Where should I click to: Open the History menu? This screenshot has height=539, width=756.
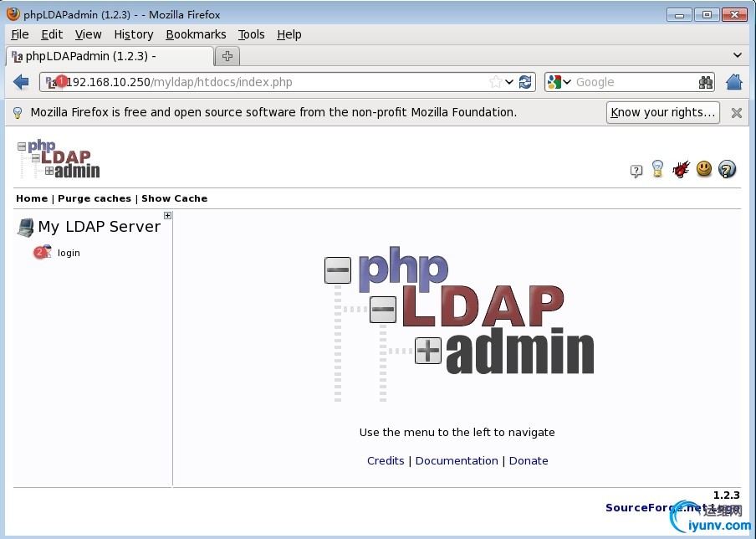click(134, 35)
